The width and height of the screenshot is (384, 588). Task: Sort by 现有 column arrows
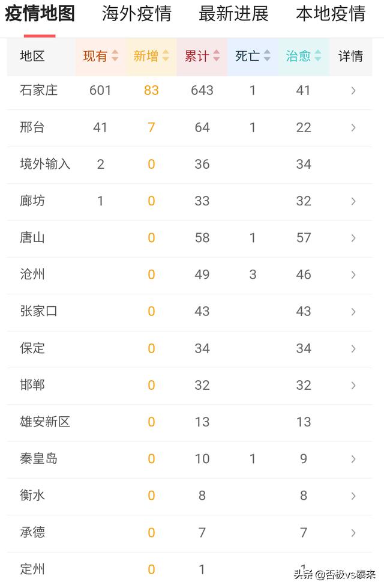tap(115, 56)
